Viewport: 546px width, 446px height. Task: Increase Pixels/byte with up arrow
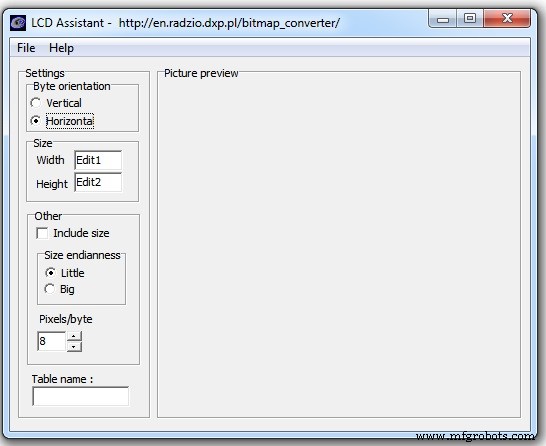point(74,336)
